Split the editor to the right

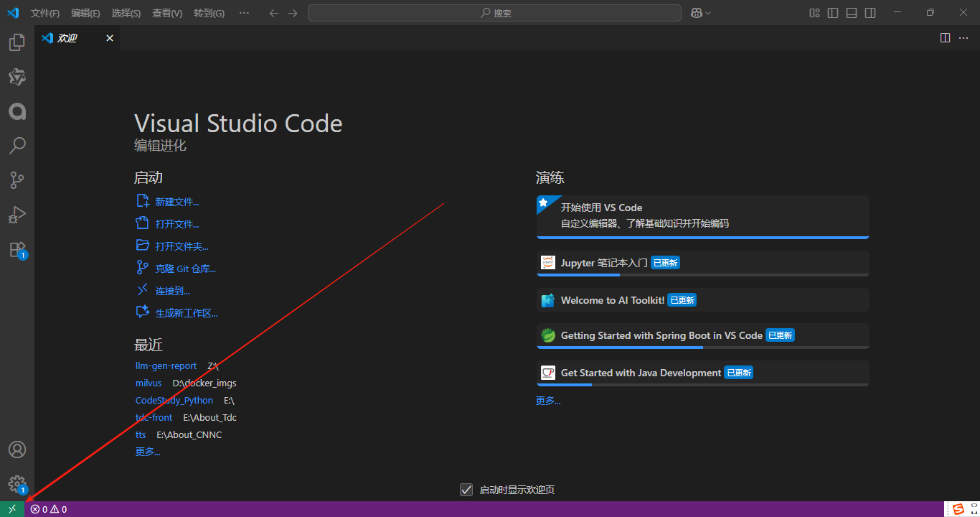click(x=946, y=38)
